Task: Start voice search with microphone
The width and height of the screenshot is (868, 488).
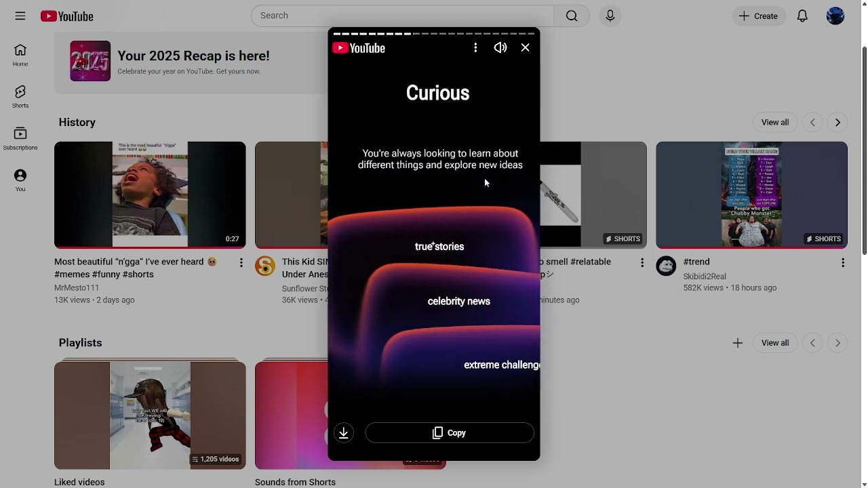Action: [x=610, y=16]
